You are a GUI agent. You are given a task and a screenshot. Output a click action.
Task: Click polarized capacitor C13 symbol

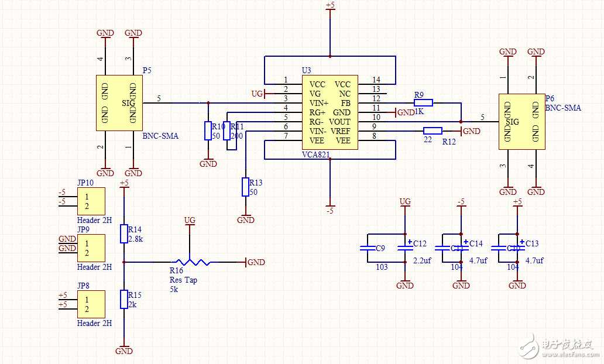[517, 248]
